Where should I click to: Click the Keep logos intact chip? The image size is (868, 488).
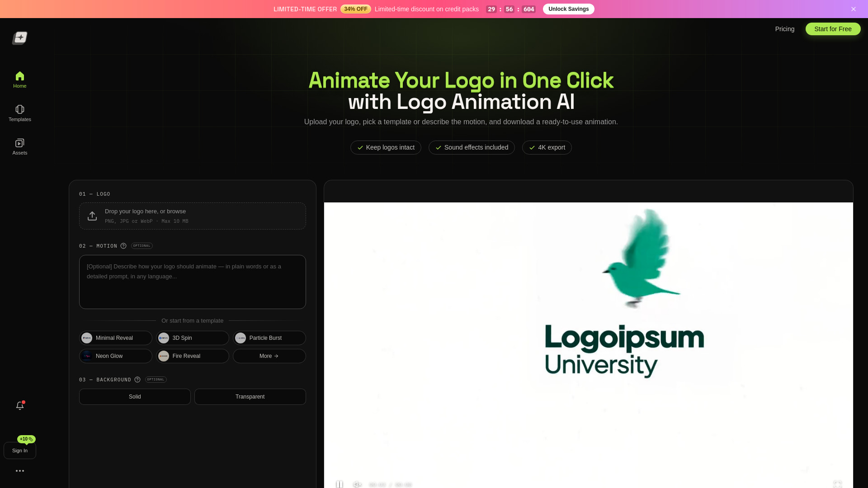[386, 148]
